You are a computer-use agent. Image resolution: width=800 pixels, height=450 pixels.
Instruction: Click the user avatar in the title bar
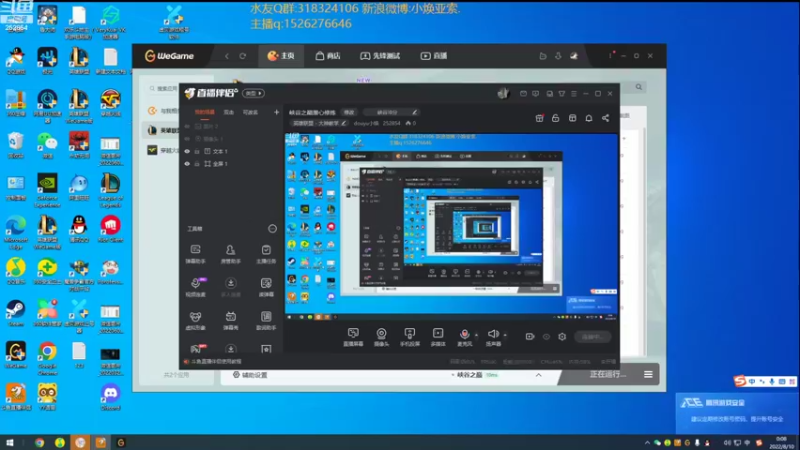(503, 93)
